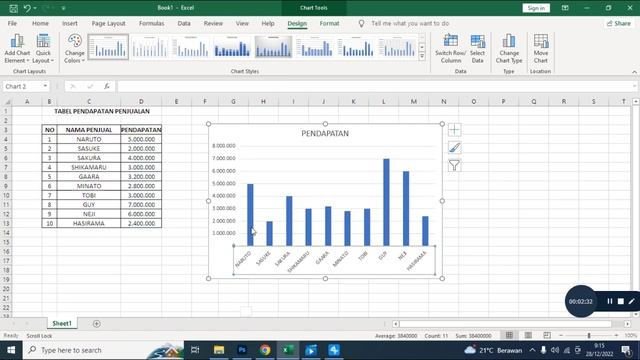This screenshot has height=360, width=640.
Task: Switch to Page Layout view icon
Action: point(528,336)
